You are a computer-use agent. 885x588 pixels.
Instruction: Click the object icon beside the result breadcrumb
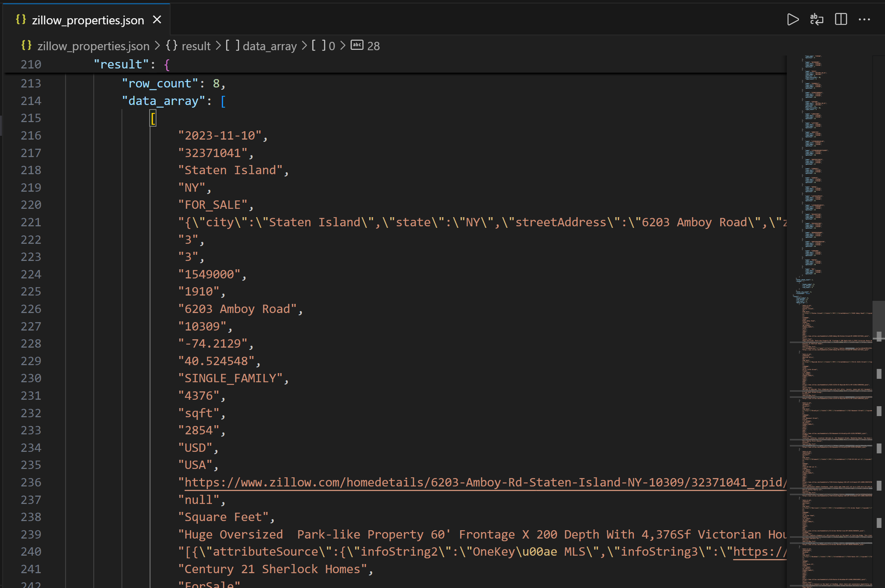[x=172, y=45]
